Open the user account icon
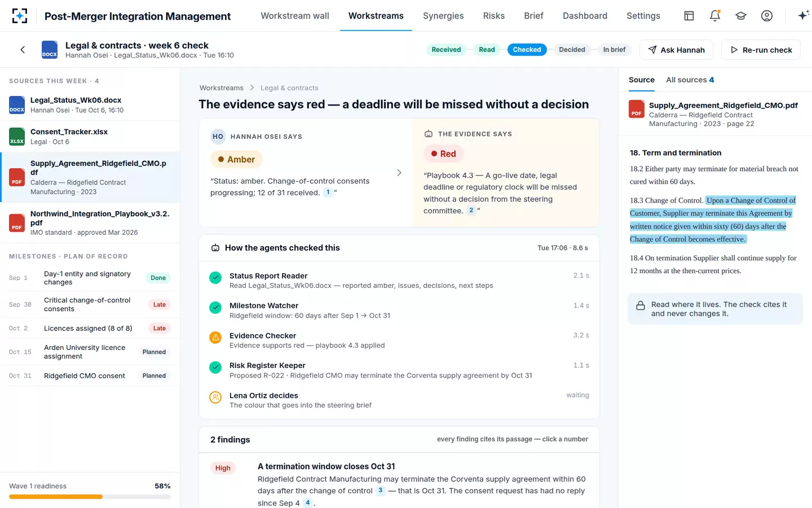Image resolution: width=812 pixels, height=508 pixels. [x=767, y=16]
